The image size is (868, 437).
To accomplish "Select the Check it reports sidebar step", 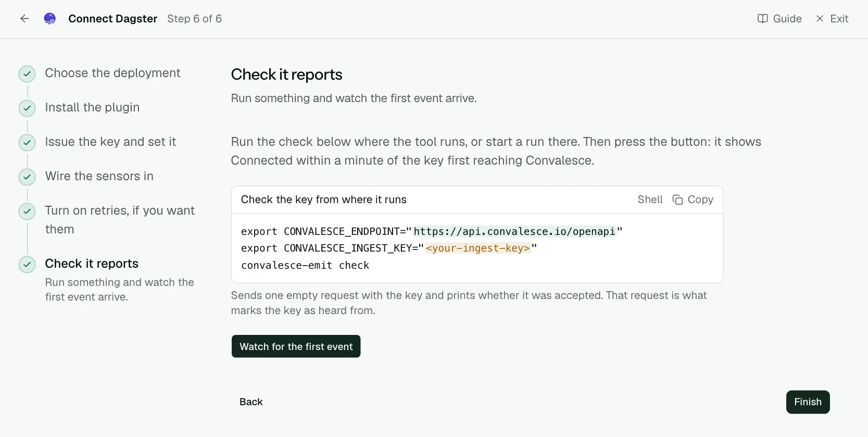I will 92,264.
